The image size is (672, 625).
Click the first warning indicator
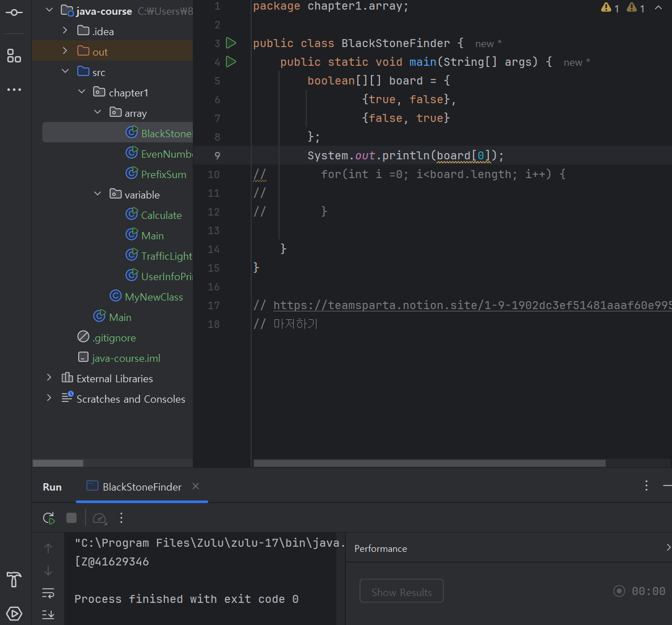pyautogui.click(x=610, y=8)
